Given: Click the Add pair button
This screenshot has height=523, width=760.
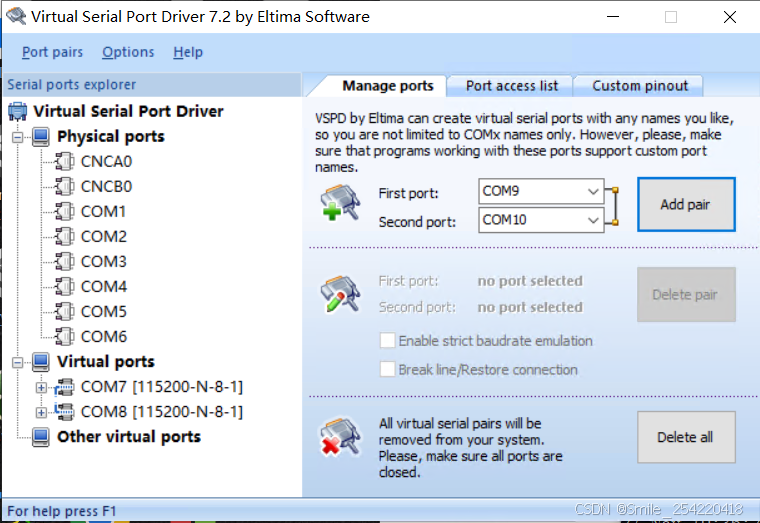Looking at the screenshot, I should (x=686, y=205).
